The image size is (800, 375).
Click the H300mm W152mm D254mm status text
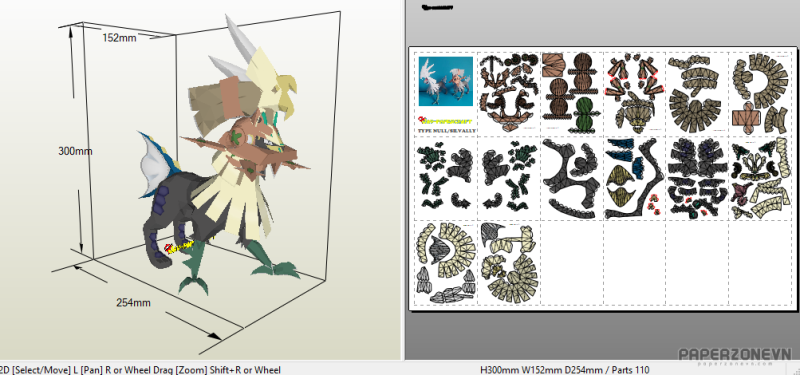point(565,370)
